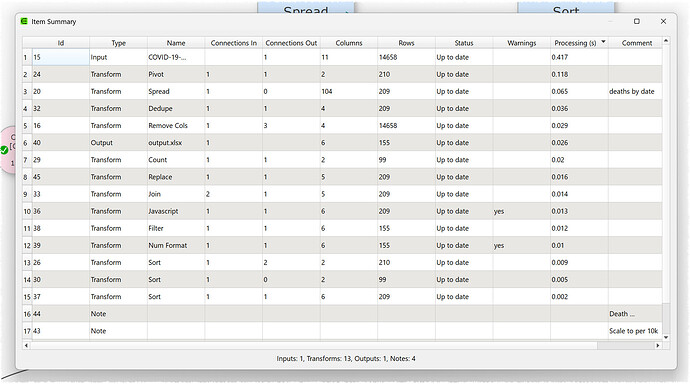Click the 'Death ...' comment cell
The width and height of the screenshot is (690, 384).
point(635,314)
